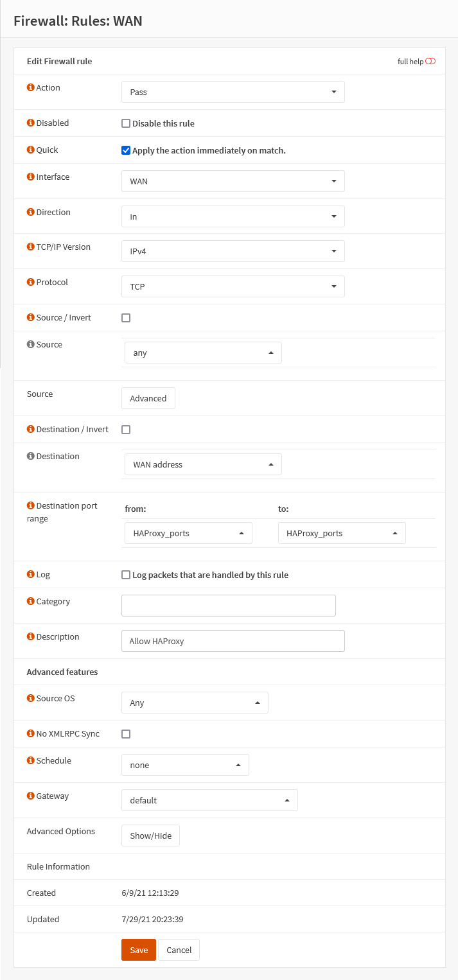Click the help icon beside Log
458x980 pixels.
tap(30, 574)
